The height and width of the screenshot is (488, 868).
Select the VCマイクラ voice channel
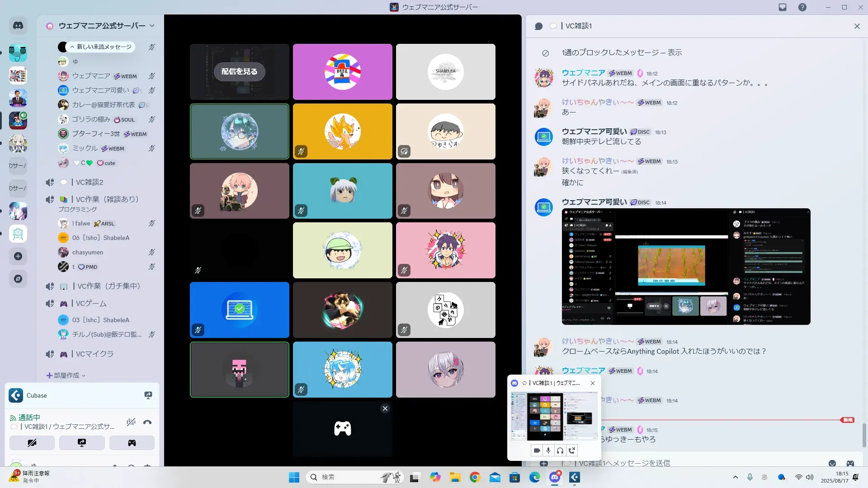pos(94,354)
